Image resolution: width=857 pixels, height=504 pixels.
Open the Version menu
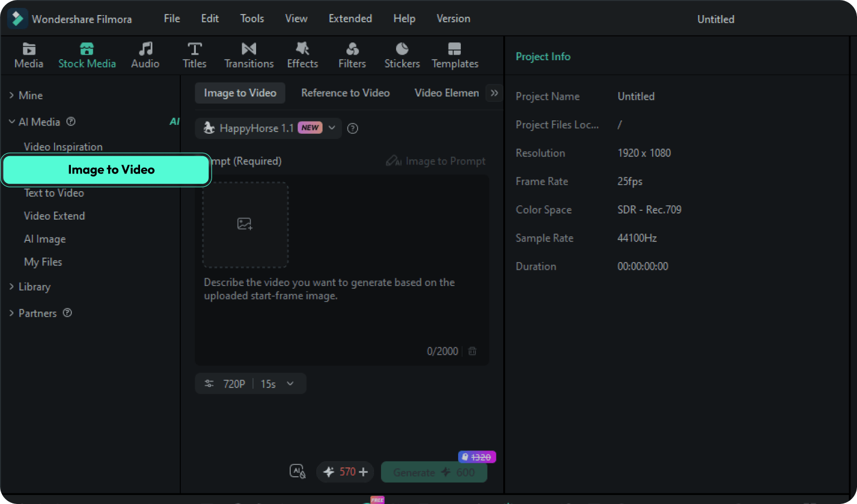pos(453,18)
